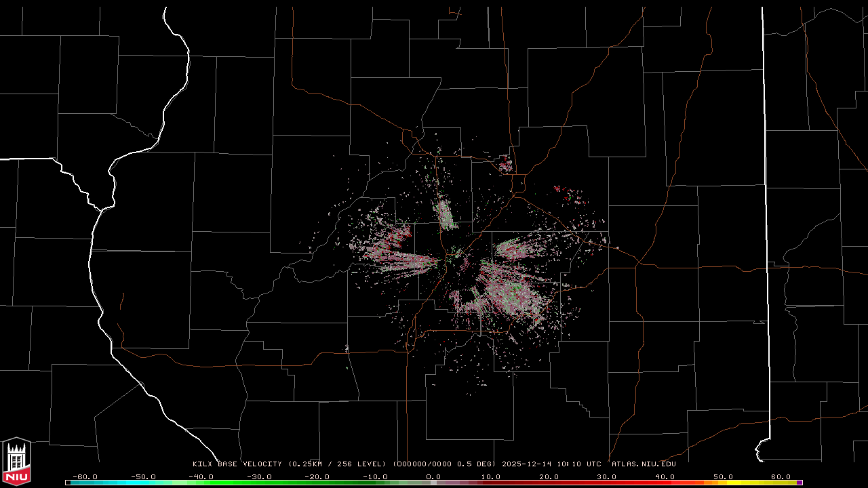
Task: Click the -50.0 label on the velocity scale
Action: [143, 476]
